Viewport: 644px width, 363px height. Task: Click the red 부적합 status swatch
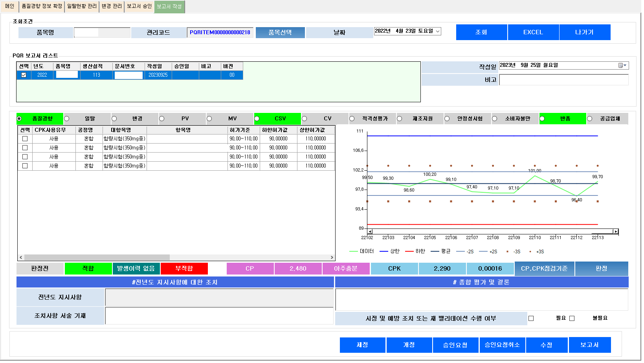184,269
